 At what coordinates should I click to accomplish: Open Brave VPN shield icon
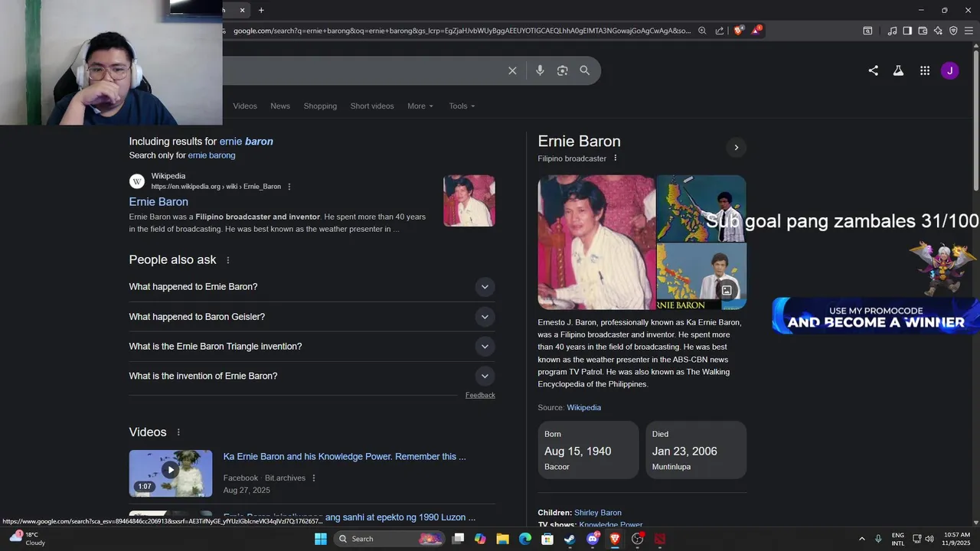[x=953, y=31]
